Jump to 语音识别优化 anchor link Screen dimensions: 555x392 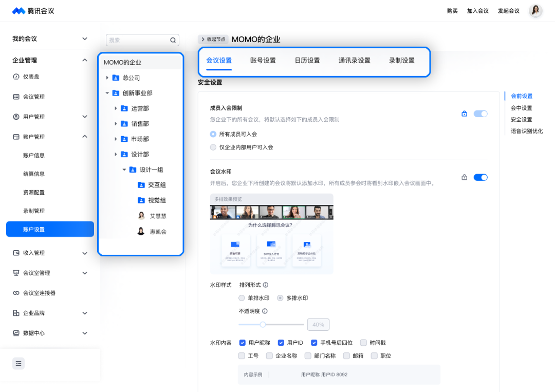point(527,131)
